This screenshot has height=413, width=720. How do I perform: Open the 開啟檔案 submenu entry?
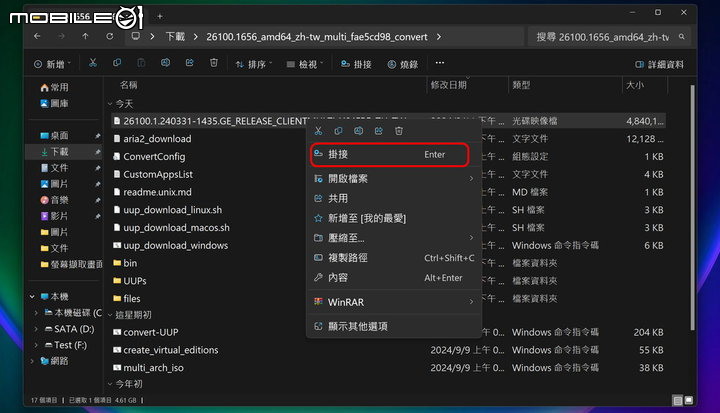(x=394, y=179)
